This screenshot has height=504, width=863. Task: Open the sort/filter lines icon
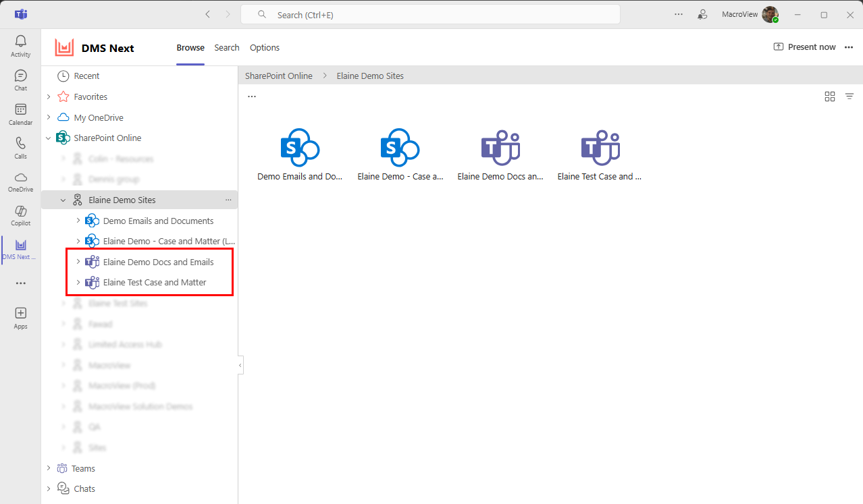pos(849,96)
